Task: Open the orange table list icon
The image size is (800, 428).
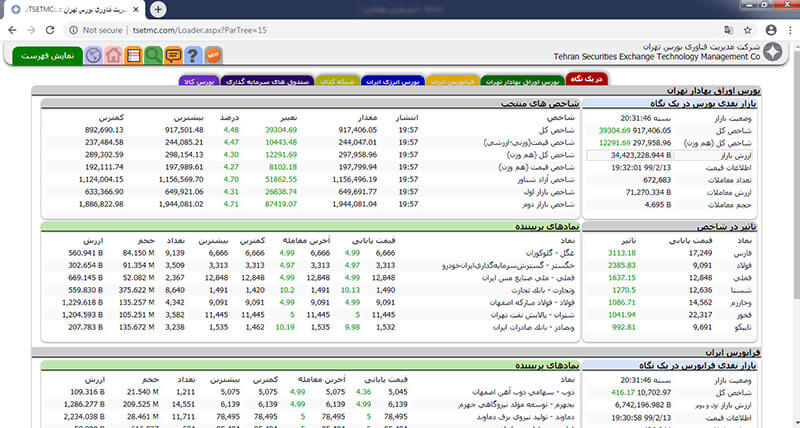Action: point(133,55)
